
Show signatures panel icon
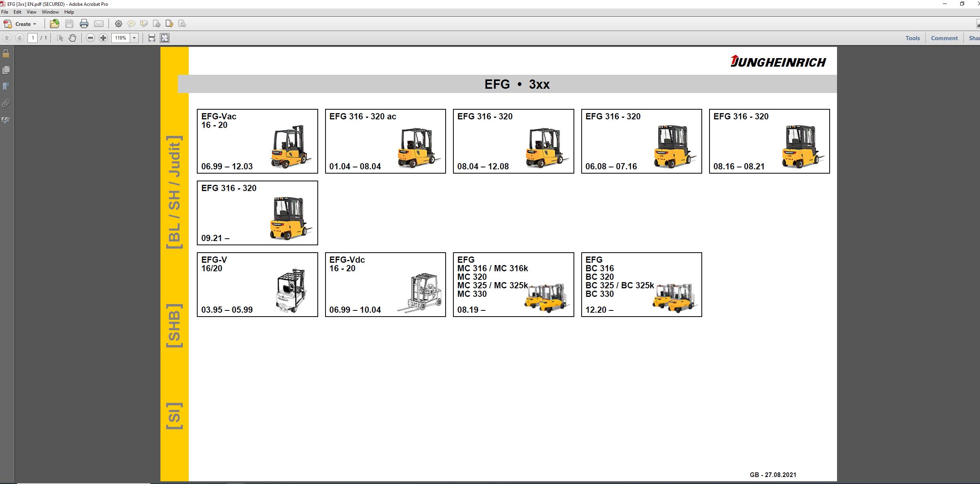point(6,120)
